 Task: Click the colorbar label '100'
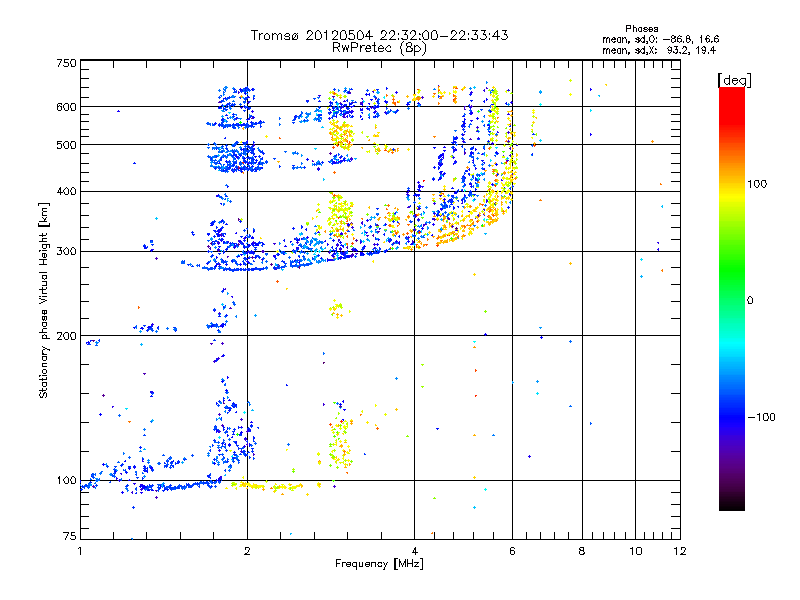[757, 184]
